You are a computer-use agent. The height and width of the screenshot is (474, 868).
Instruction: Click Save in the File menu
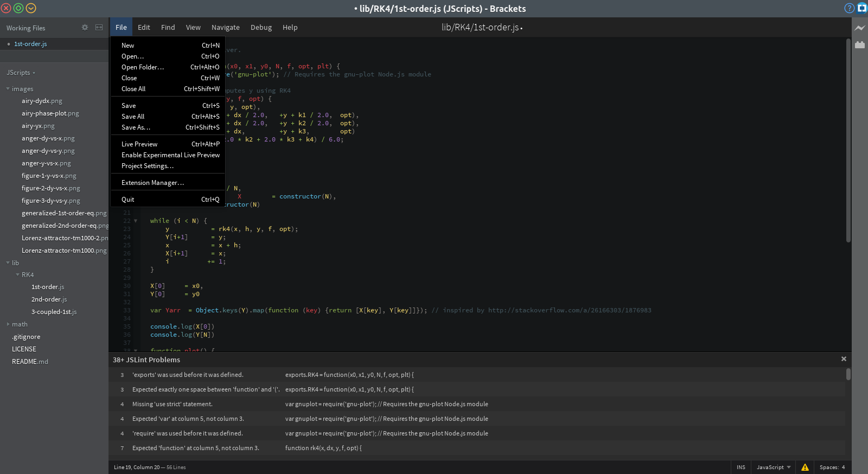(168, 106)
